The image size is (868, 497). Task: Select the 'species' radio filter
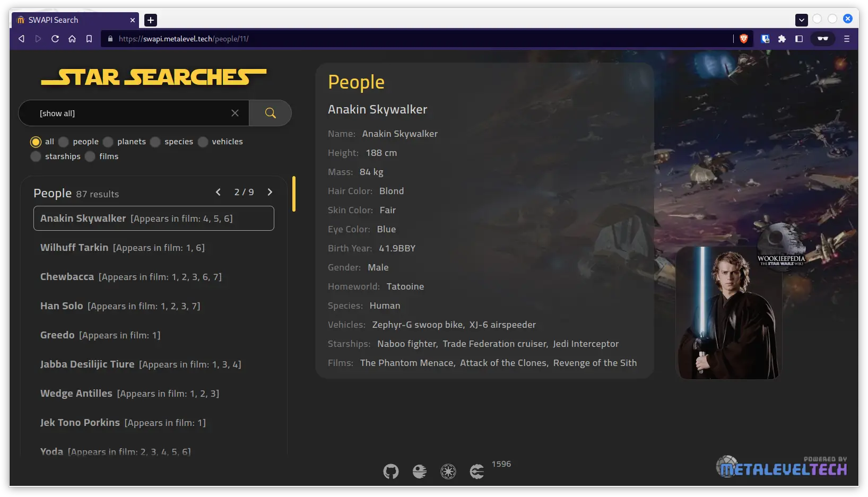coord(155,142)
